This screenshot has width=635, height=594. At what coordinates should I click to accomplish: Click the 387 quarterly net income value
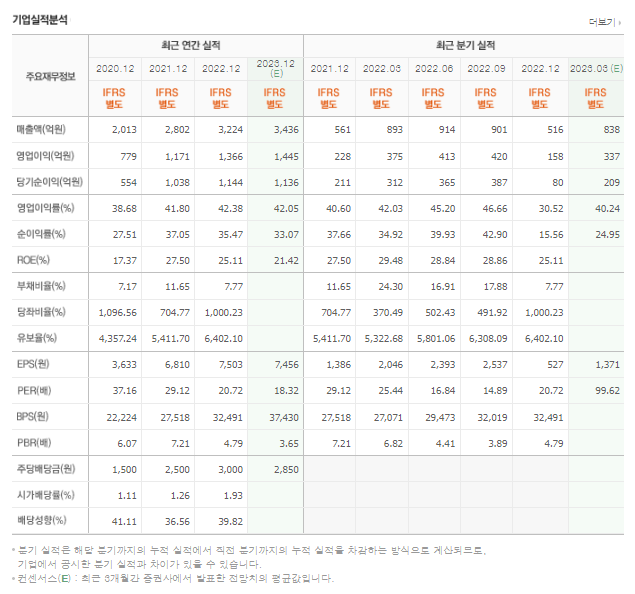(499, 183)
